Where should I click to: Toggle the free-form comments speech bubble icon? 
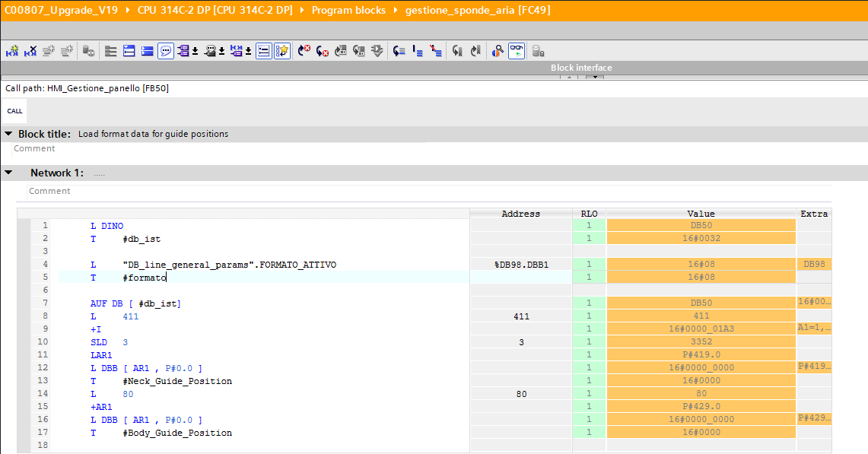click(x=166, y=51)
